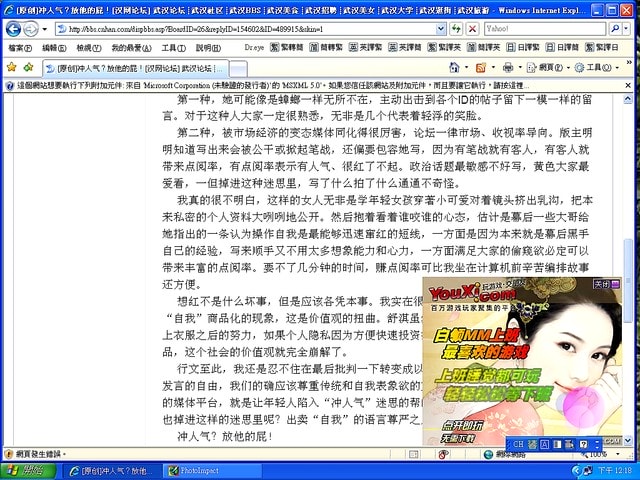The width and height of the screenshot is (640, 480).
Task: Click the Favorites star icon
Action: point(11,67)
